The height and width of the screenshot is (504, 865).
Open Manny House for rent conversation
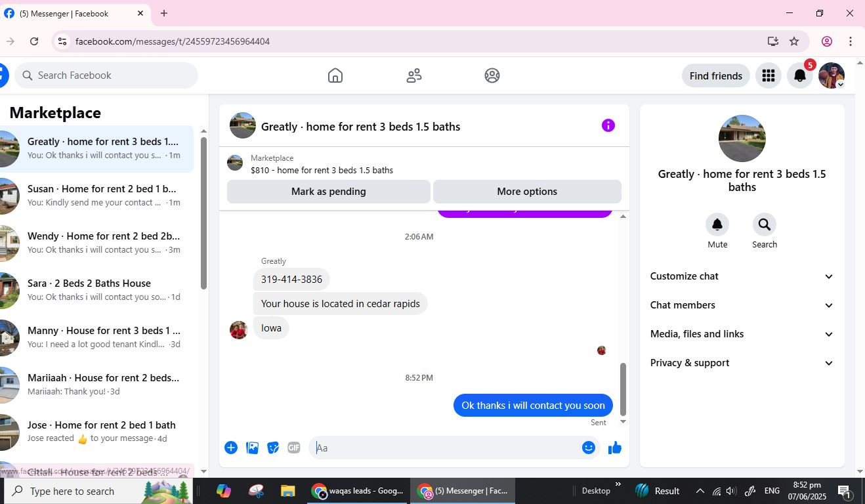(97, 338)
